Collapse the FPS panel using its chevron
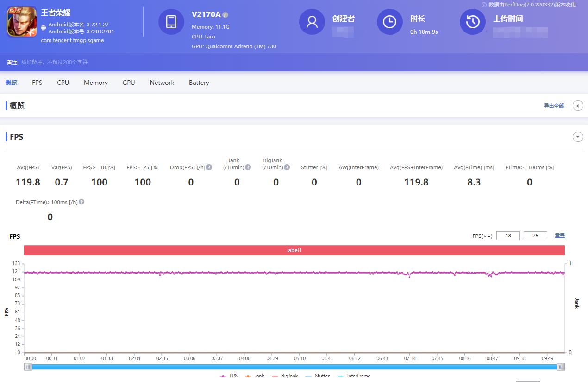This screenshot has width=588, height=382. (578, 136)
